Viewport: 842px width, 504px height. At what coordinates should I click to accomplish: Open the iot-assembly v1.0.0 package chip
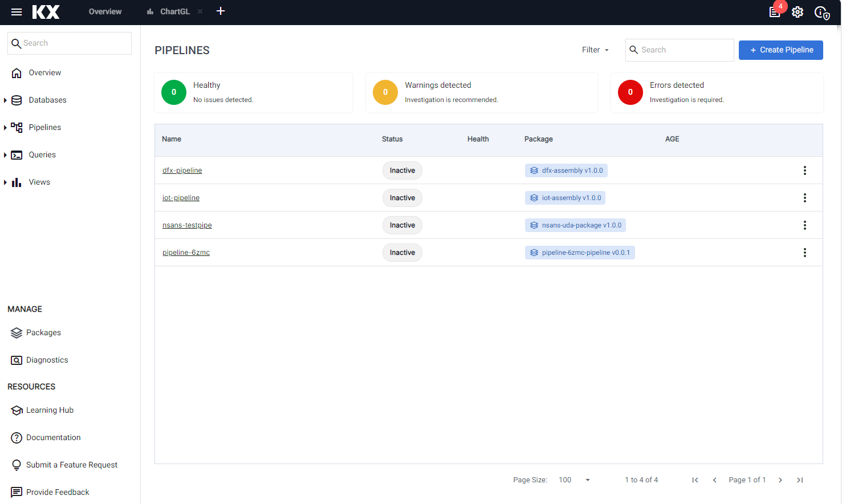(565, 198)
